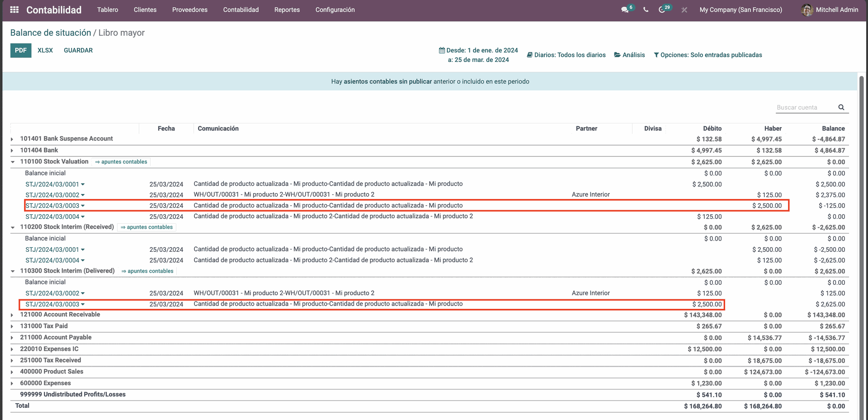The width and height of the screenshot is (868, 420).
Task: Open STJ/2024/03/0001 dropdown under Stock Interim (Received)
Action: 55,250
